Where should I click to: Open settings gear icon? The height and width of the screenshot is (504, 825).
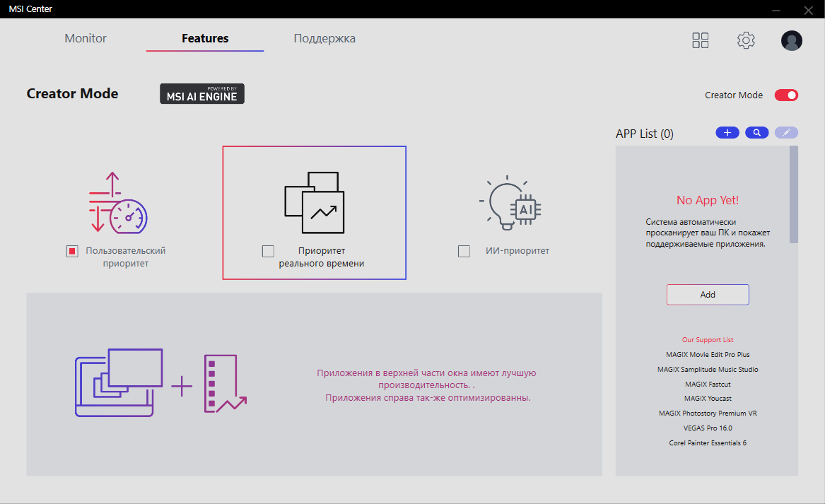746,40
